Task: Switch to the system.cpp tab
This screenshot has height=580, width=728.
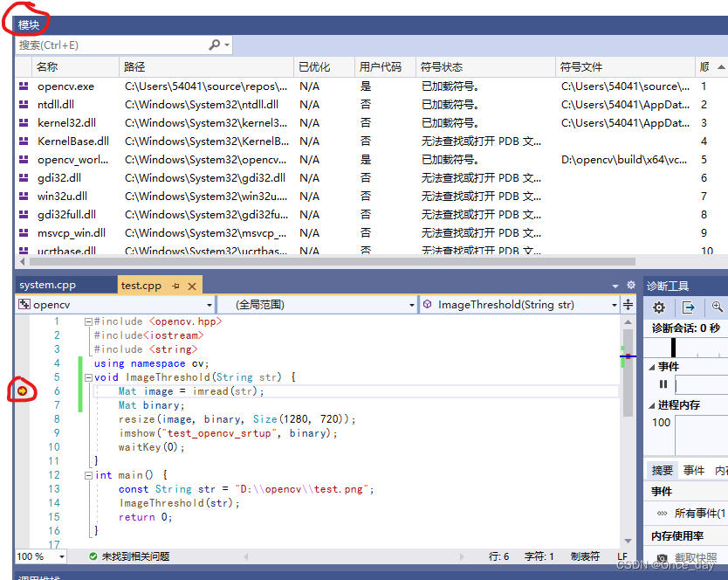Action: click(x=49, y=285)
